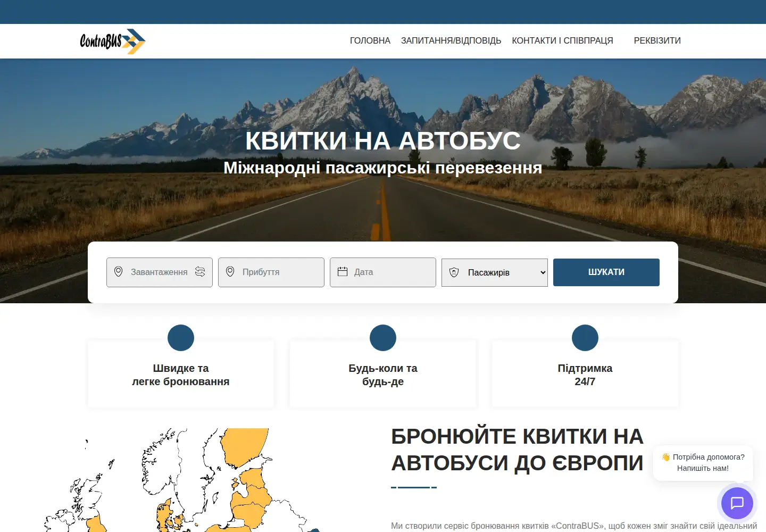
Task: Open the ЗАПИТАННЯ/ВІДПОВІДЬ page
Action: coord(451,40)
